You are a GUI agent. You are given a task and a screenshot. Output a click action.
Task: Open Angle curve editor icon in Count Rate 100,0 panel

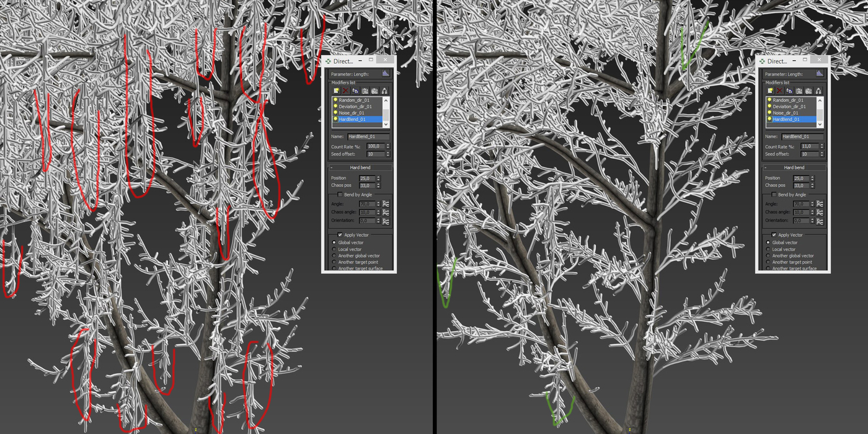point(386,204)
